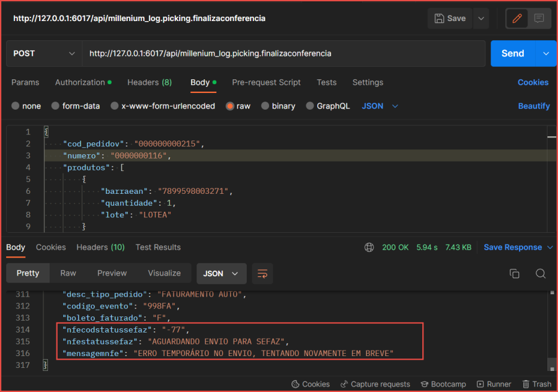Select the Visualize response view

164,273
